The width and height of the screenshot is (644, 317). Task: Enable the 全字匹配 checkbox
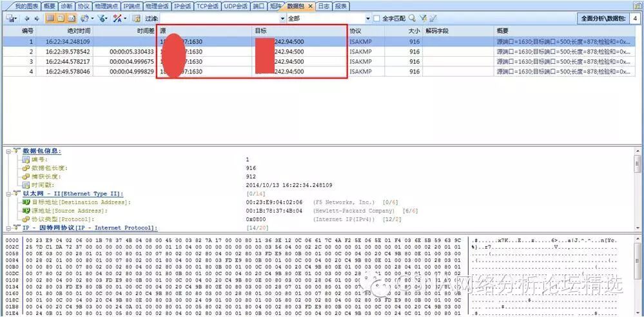(376, 19)
